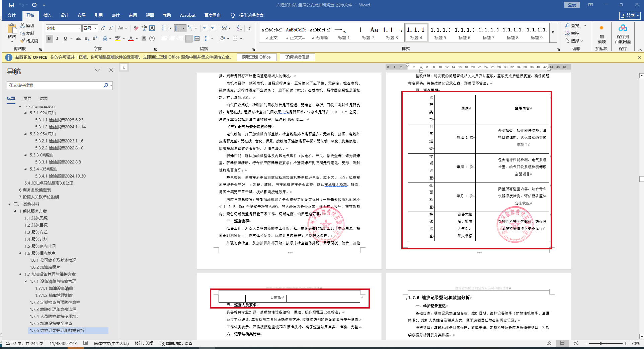The height and width of the screenshot is (349, 644).
Task: Toggle Italic formatting
Action: click(57, 38)
